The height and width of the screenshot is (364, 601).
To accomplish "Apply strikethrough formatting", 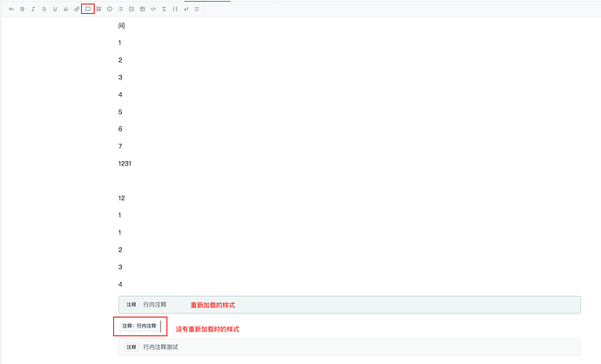I will click(44, 9).
